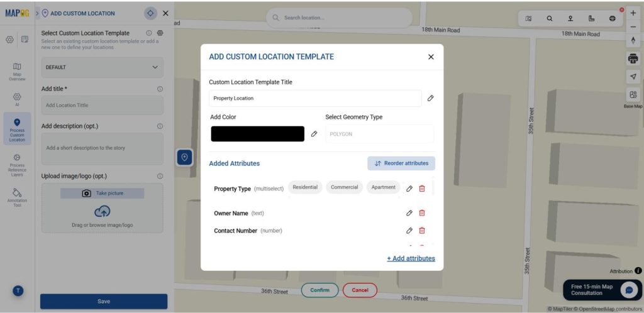Click the settings gear icon below MAPOG logo
Viewport: 644px width, 313px height.
[x=9, y=40]
